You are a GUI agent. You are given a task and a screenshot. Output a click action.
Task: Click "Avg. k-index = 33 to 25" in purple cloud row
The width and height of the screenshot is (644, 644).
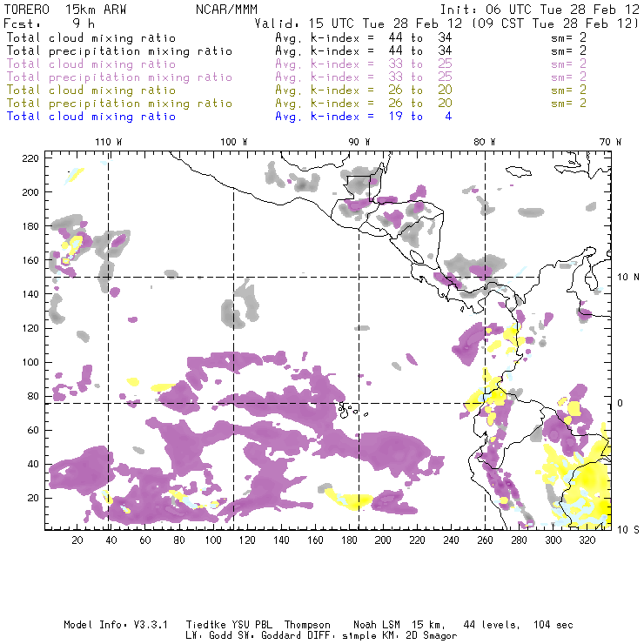point(364,64)
